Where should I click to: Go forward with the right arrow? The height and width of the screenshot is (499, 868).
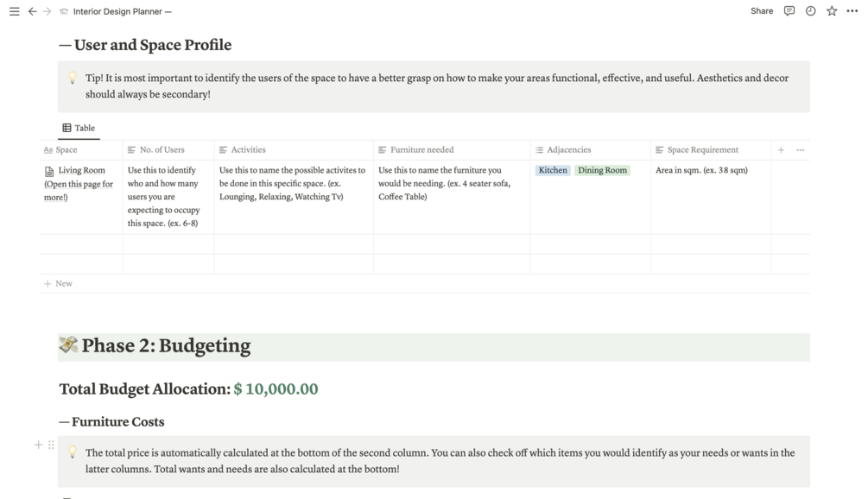click(x=47, y=11)
